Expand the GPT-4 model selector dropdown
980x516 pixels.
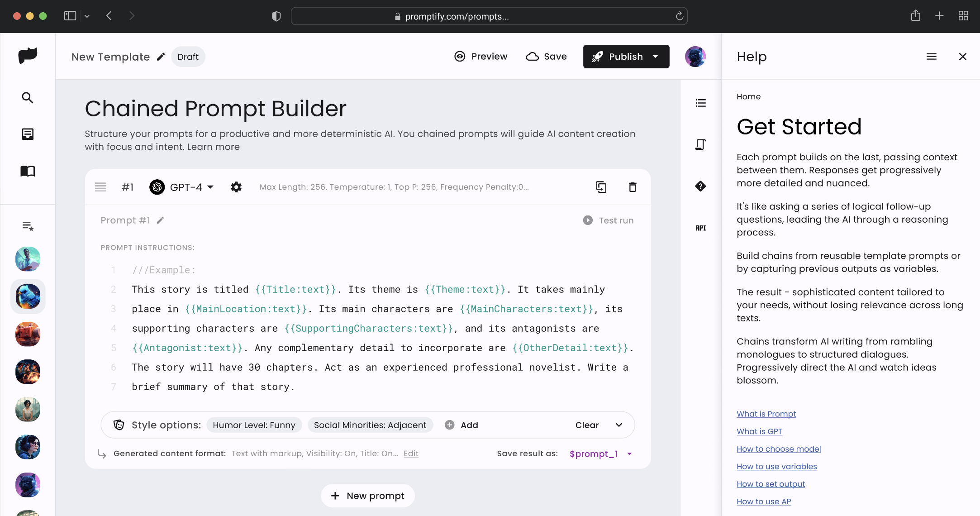pos(210,186)
